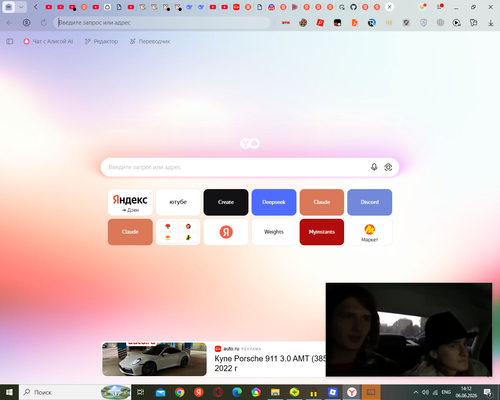The height and width of the screenshot is (400, 500).
Task: Show hidden system tray icons
Action: click(x=416, y=392)
